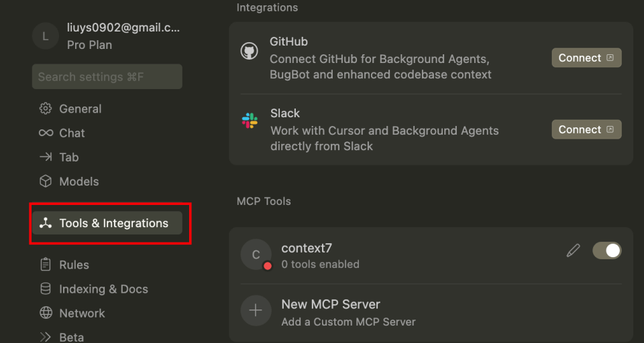
Task: Click the Slack logo icon
Action: click(250, 121)
